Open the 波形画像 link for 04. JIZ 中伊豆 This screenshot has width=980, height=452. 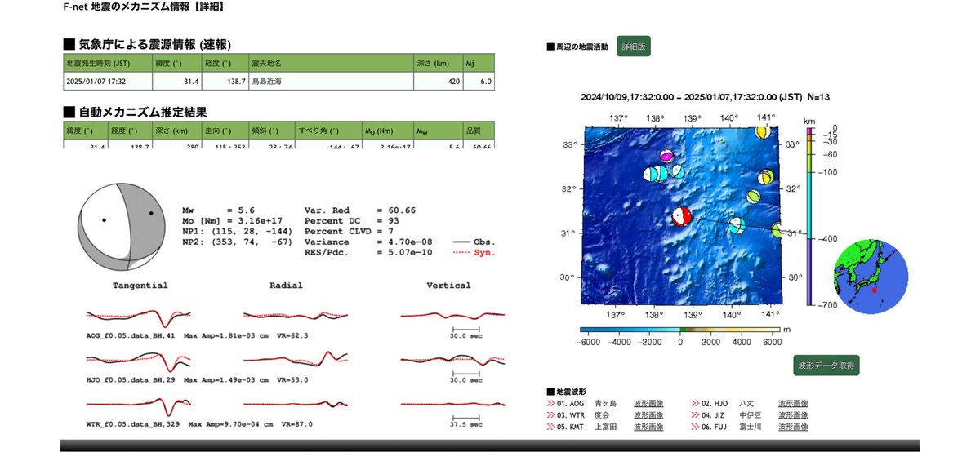point(793,414)
